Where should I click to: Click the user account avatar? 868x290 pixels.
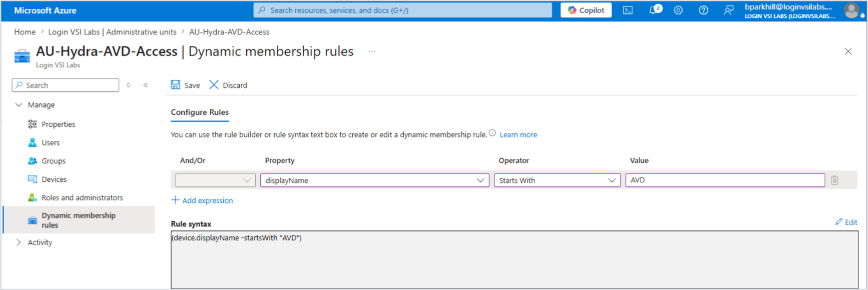pyautogui.click(x=851, y=10)
